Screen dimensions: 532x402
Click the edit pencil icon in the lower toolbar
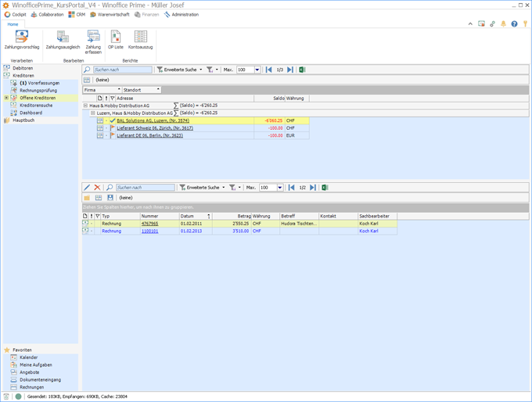point(87,187)
